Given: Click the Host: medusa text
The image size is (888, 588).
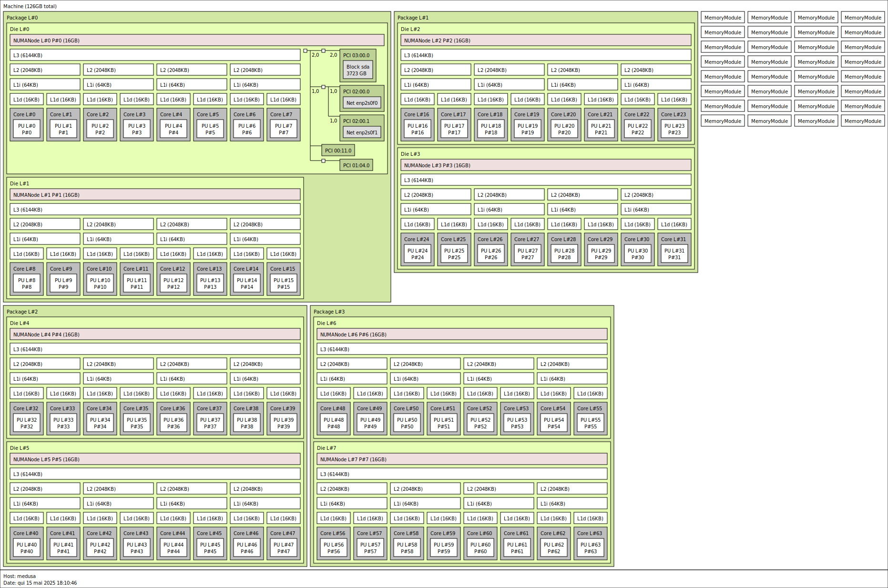Looking at the screenshot, I should [x=20, y=576].
